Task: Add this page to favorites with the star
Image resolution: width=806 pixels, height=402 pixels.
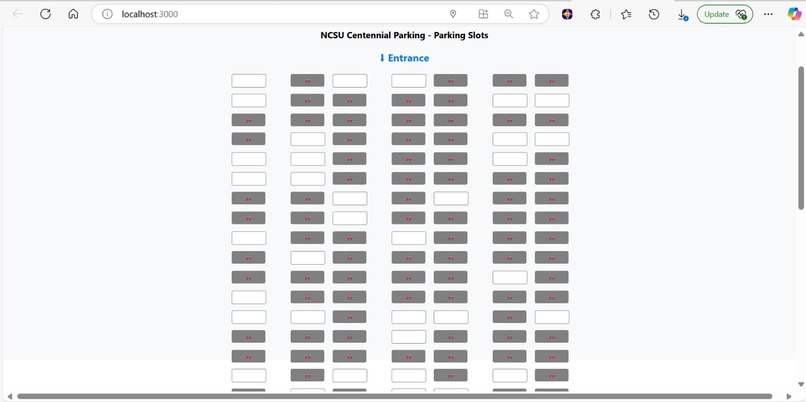Action: point(534,14)
